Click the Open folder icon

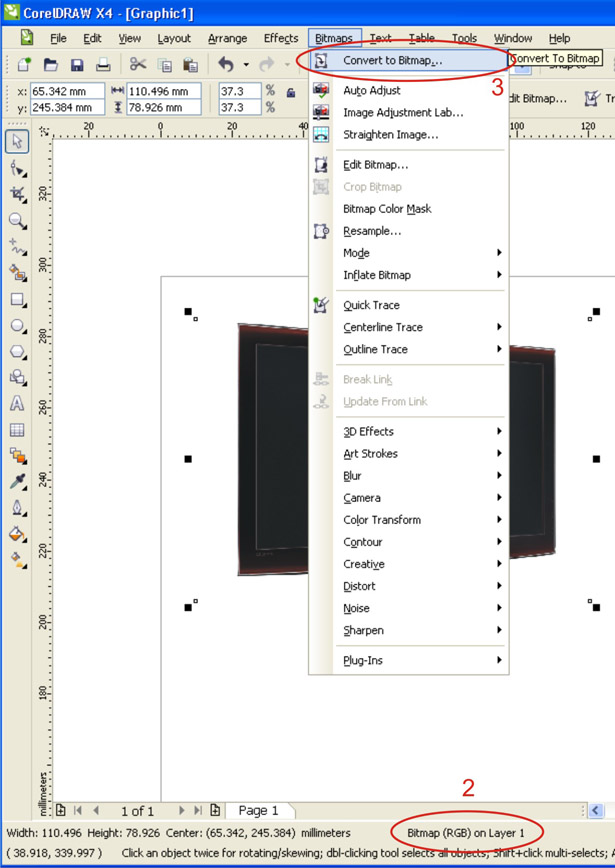coord(51,65)
